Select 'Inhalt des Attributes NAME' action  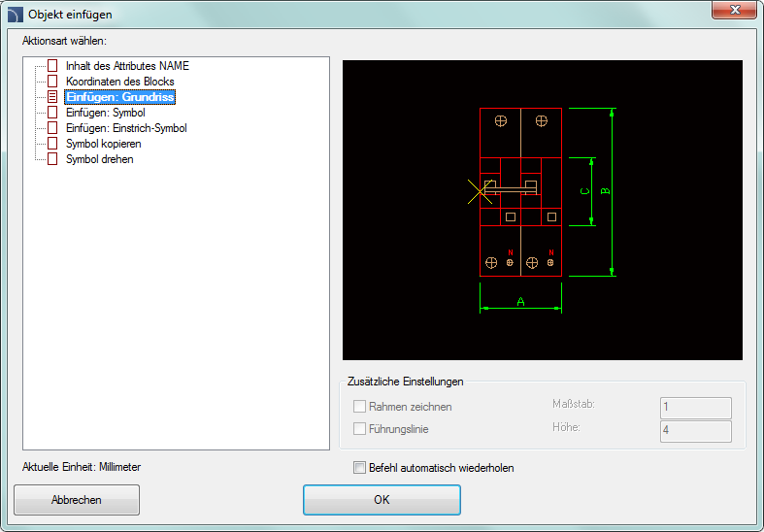click(x=127, y=66)
